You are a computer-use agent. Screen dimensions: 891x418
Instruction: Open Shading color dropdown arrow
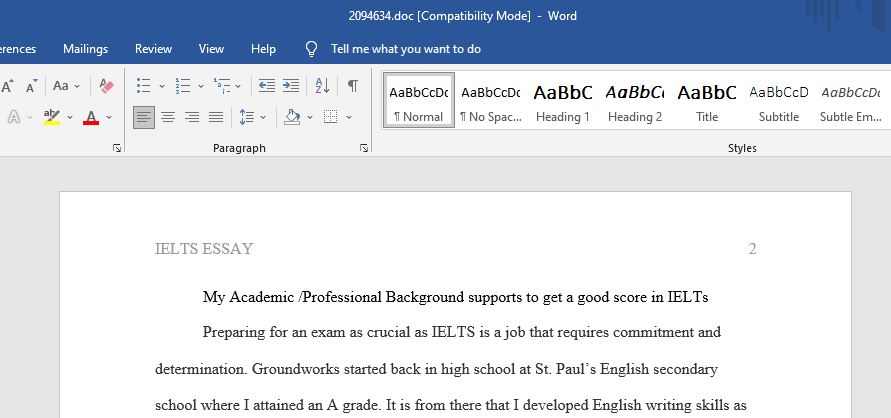(310, 118)
